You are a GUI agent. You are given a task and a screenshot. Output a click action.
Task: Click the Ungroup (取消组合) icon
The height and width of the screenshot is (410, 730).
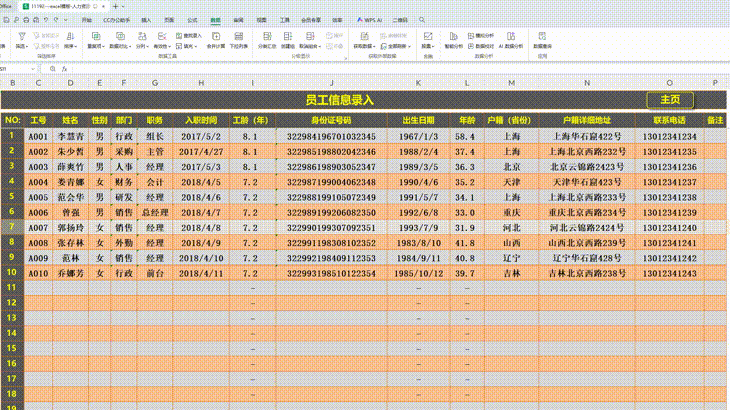[x=310, y=36]
